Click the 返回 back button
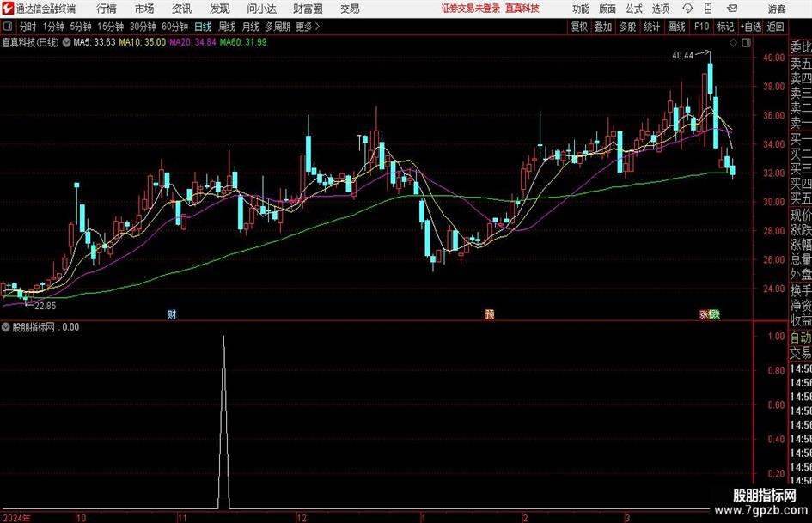This screenshot has width=812, height=523. 775,27
